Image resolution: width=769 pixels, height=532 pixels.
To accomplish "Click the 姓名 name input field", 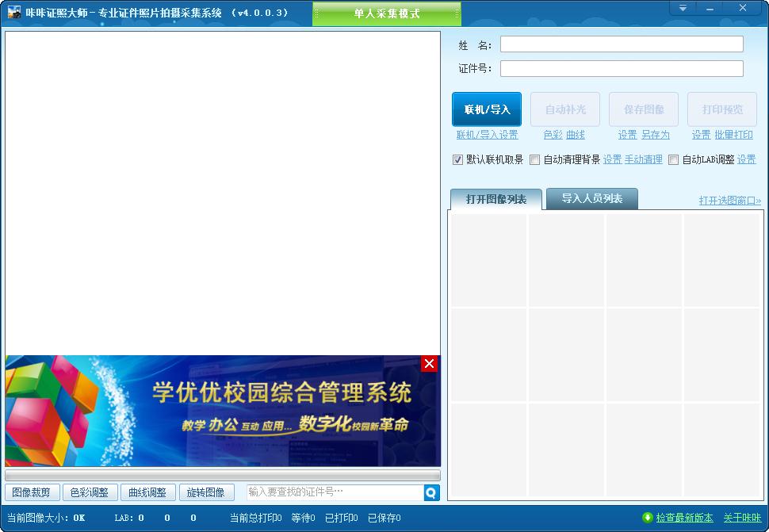I will [x=622, y=44].
